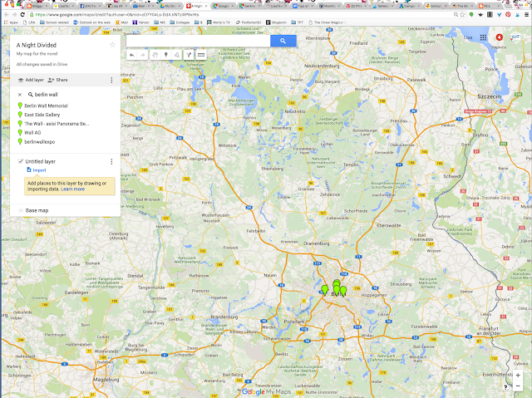Click the Pinterest extension icon
The width and height of the screenshot is (532, 398).
tap(508, 15)
